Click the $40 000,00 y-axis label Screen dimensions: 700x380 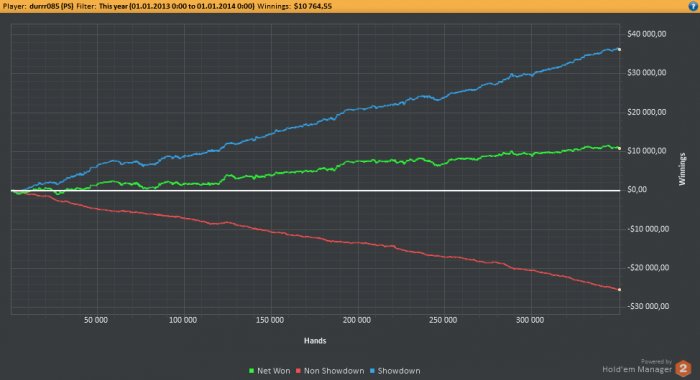coord(646,34)
